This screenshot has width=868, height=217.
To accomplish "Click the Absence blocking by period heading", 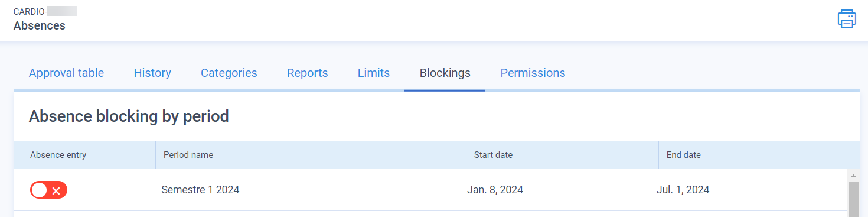I will coord(129,116).
